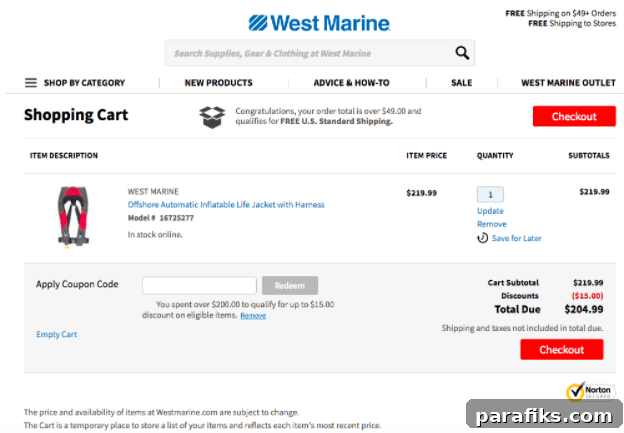
Task: Open New Products menu
Action: coord(218,83)
